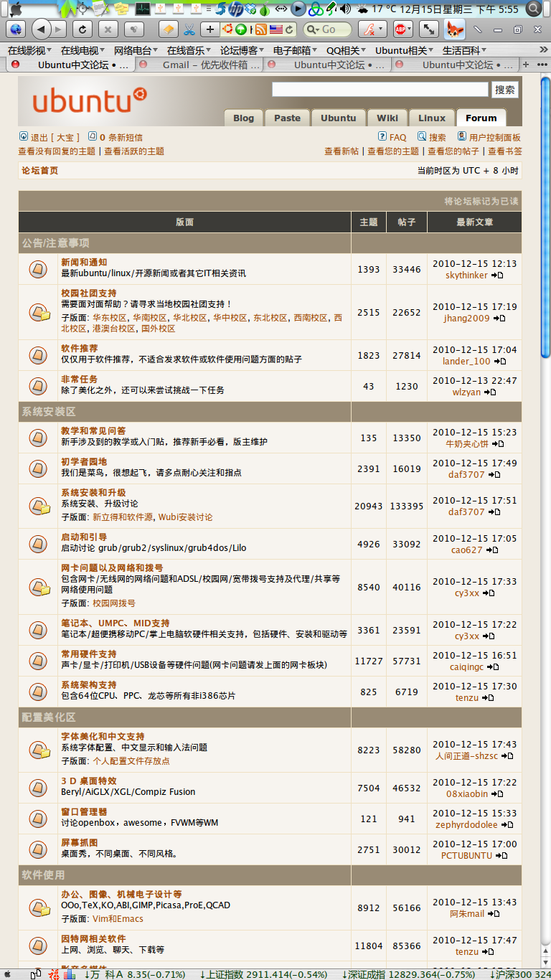Click the US flag toolbar icon
551x980 pixels.
coord(276,29)
